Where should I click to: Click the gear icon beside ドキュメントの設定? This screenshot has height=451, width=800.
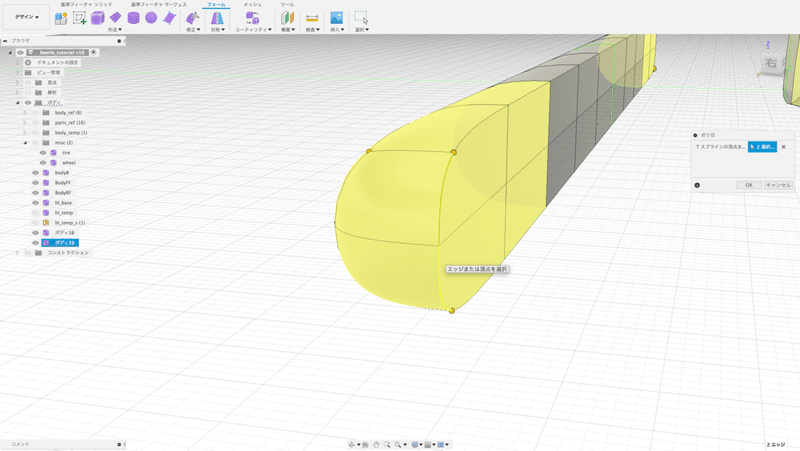(28, 62)
